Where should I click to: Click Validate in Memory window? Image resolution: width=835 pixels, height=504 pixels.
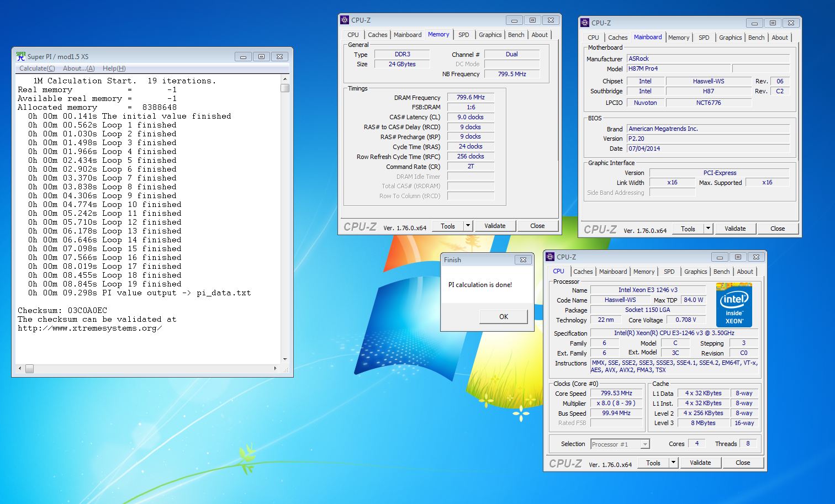coord(495,226)
